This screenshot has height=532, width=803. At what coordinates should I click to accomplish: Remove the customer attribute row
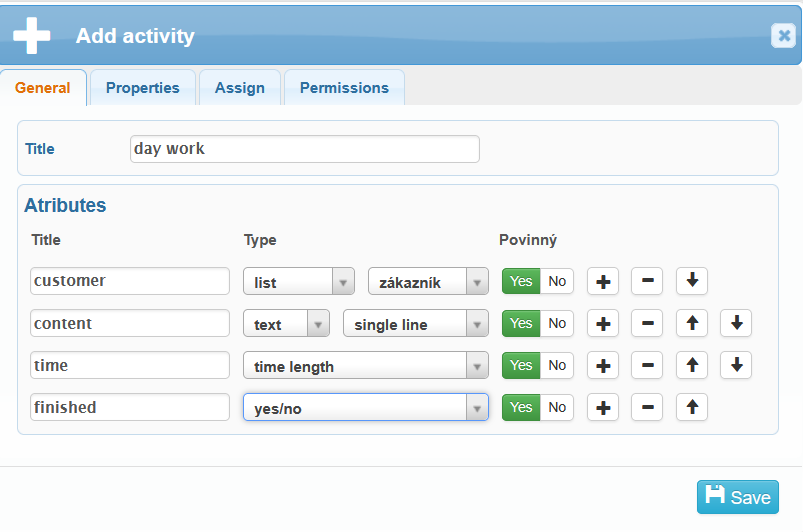point(646,282)
